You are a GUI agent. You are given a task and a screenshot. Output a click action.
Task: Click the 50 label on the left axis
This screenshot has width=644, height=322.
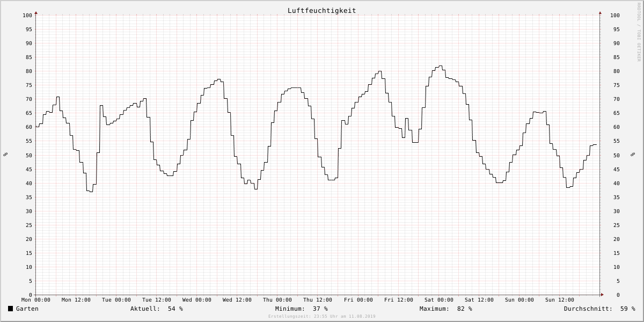point(29,156)
